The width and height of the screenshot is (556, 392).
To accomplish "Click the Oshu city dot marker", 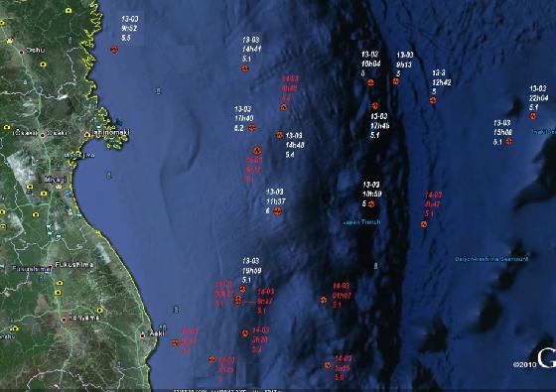I will 22,52.
